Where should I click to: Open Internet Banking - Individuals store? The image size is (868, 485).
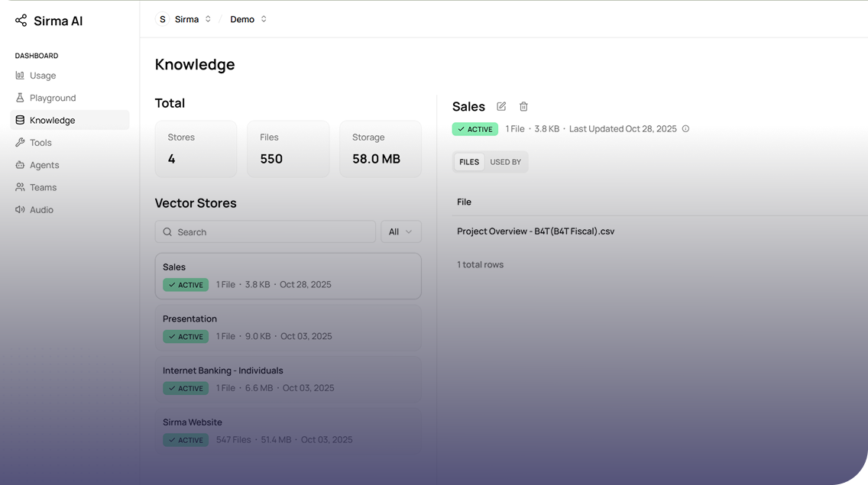287,379
